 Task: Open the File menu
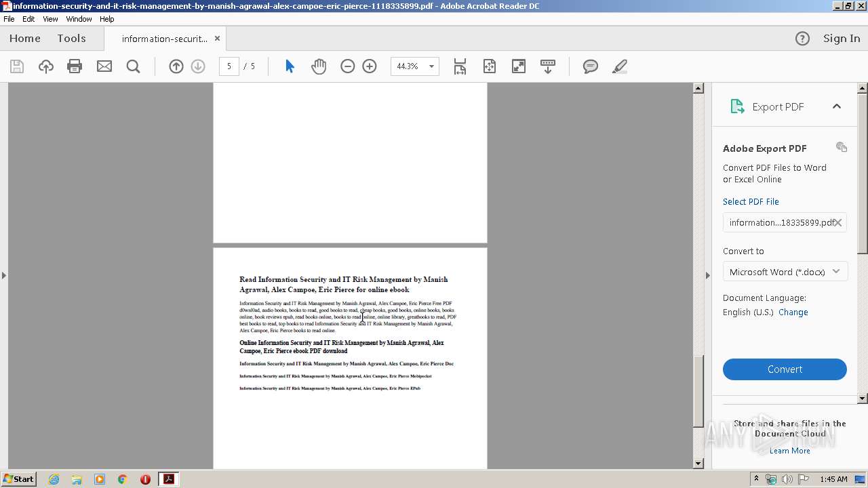(x=9, y=19)
